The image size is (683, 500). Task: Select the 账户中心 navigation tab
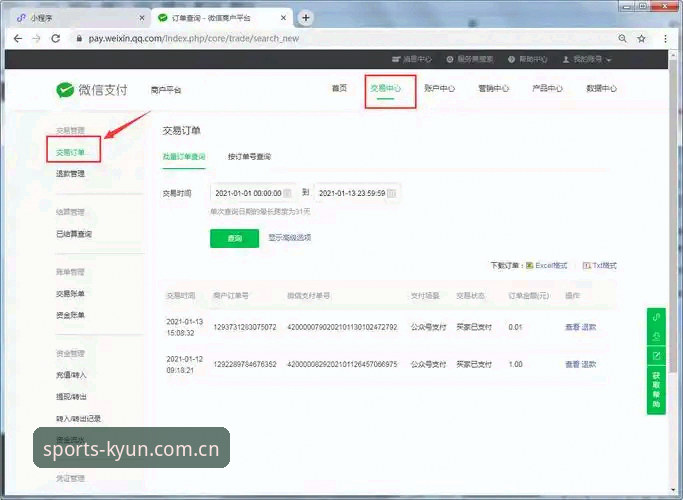[x=440, y=88]
